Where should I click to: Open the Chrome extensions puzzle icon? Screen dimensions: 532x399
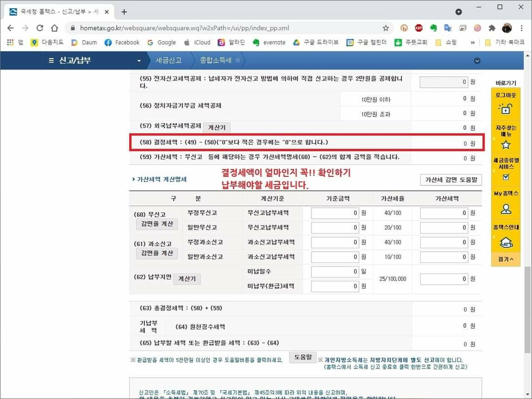(x=492, y=28)
